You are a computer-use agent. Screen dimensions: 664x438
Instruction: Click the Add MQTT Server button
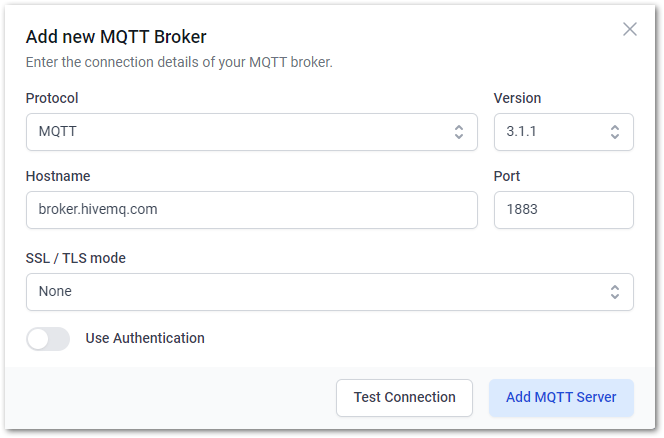pyautogui.click(x=561, y=398)
